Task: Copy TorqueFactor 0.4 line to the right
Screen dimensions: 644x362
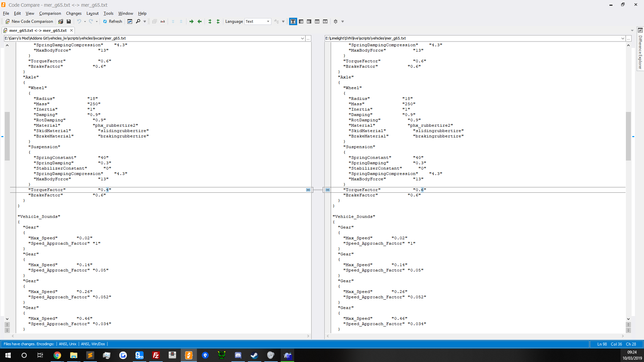Action: [x=308, y=190]
